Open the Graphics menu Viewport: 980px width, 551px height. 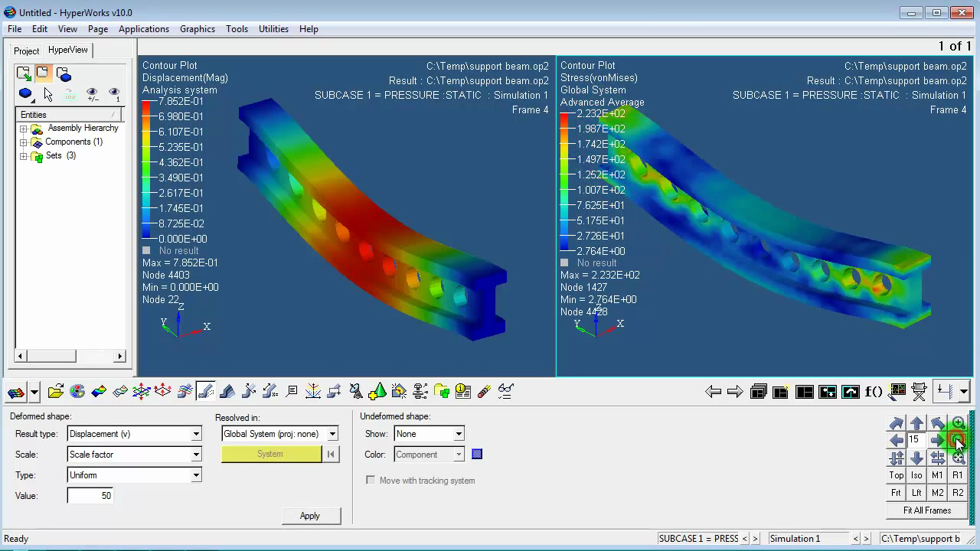[198, 29]
